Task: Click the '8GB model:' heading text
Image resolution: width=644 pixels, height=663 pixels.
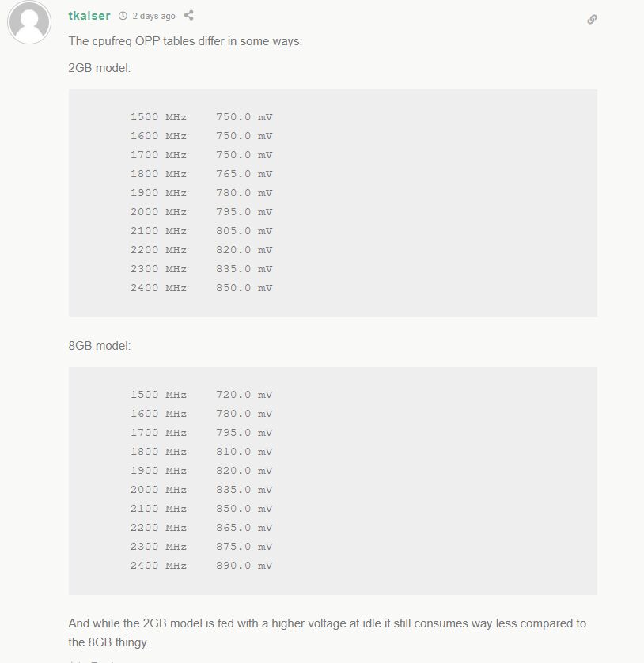Action: [x=100, y=346]
